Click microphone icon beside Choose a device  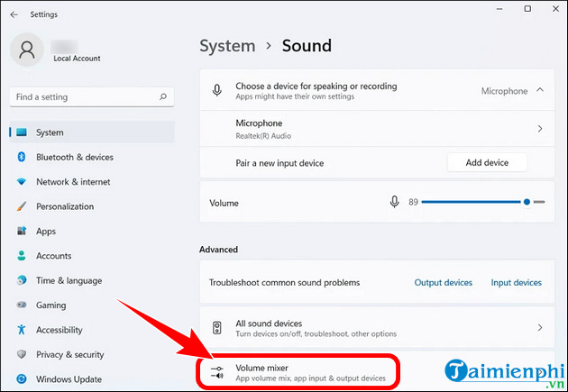click(x=217, y=90)
